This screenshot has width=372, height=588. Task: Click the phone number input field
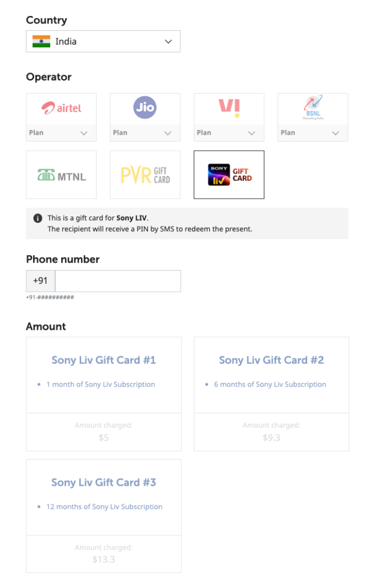pos(118,281)
